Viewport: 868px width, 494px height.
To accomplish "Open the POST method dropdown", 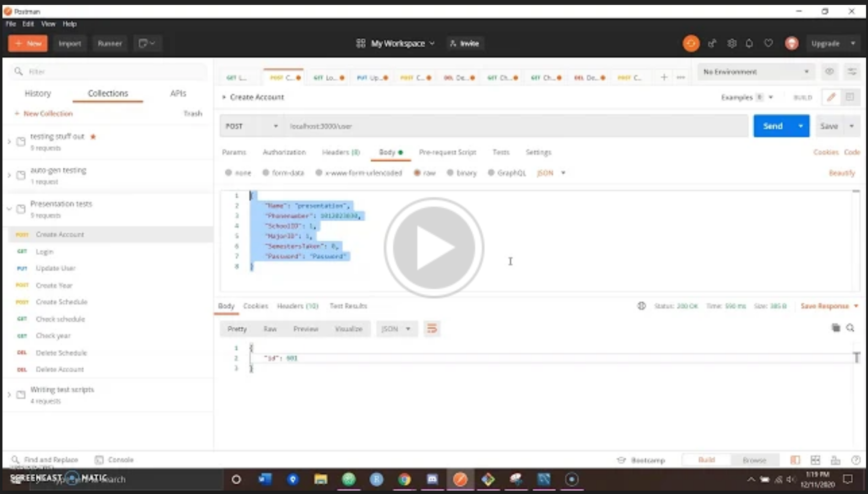I will pos(251,126).
